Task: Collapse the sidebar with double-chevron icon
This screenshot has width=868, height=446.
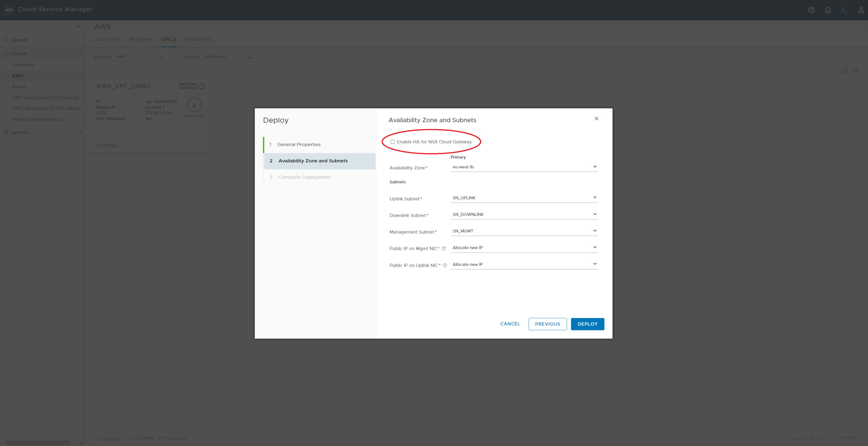Action: pyautogui.click(x=78, y=26)
